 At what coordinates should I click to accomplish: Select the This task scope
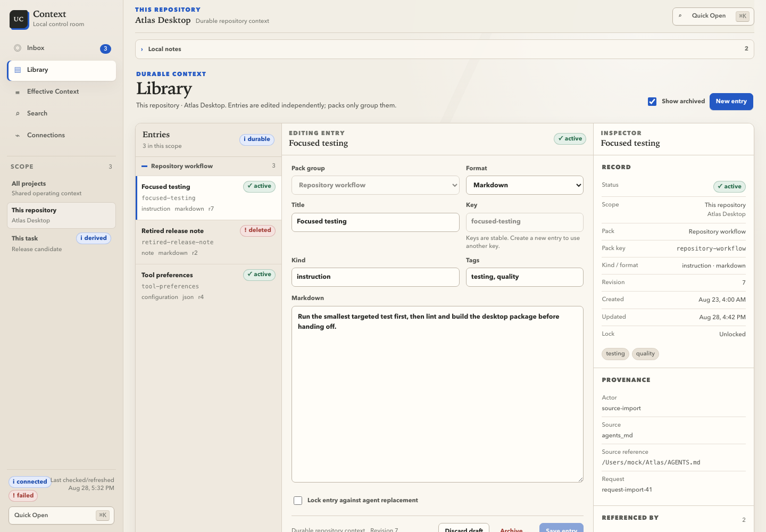(x=62, y=244)
